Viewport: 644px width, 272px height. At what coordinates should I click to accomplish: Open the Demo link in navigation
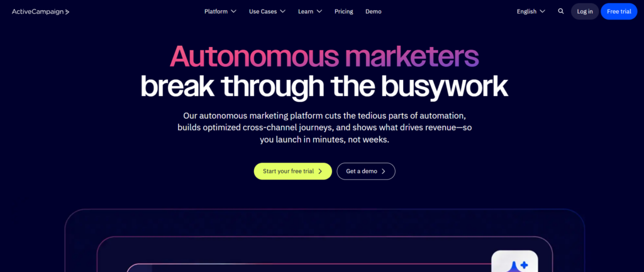[x=373, y=11]
